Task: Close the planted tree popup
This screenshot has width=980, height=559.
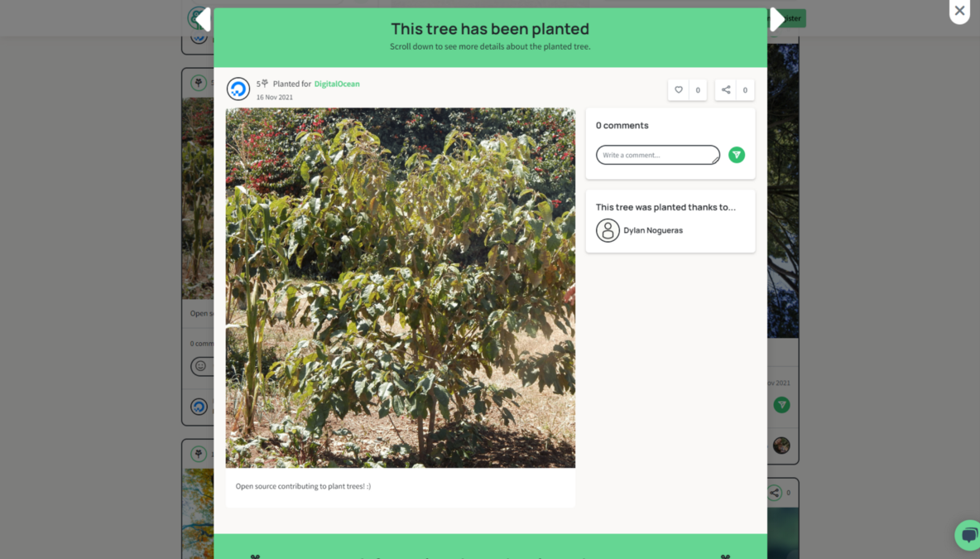Action: pos(959,11)
